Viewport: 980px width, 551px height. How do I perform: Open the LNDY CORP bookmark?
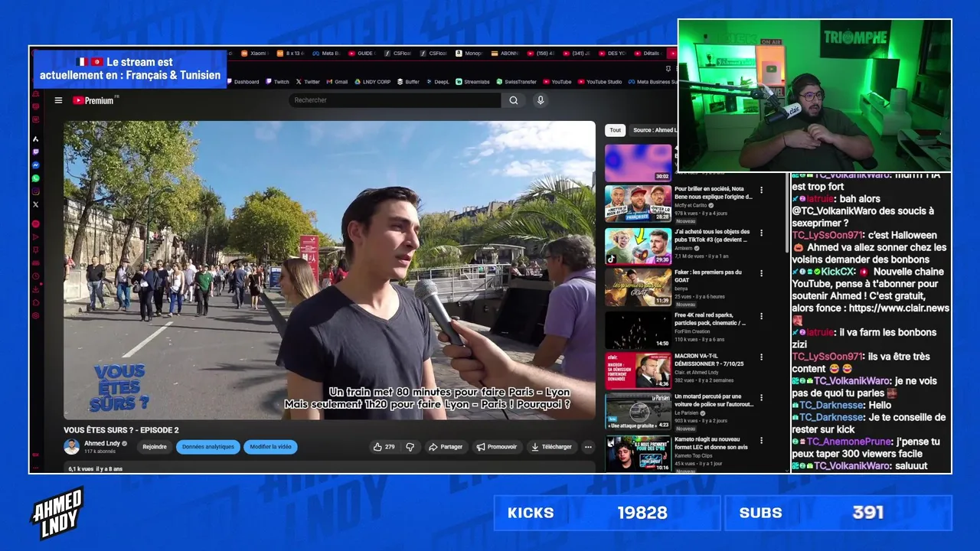pos(372,82)
